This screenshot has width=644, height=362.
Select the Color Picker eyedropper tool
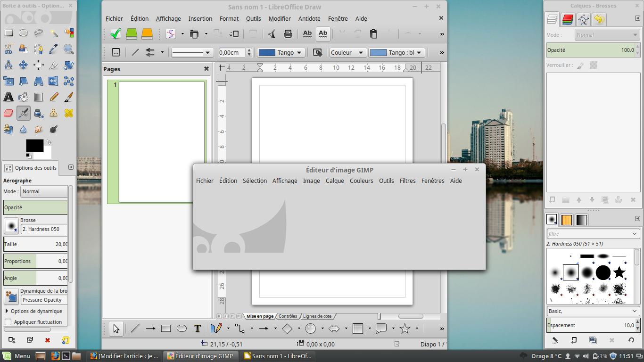tap(54, 49)
